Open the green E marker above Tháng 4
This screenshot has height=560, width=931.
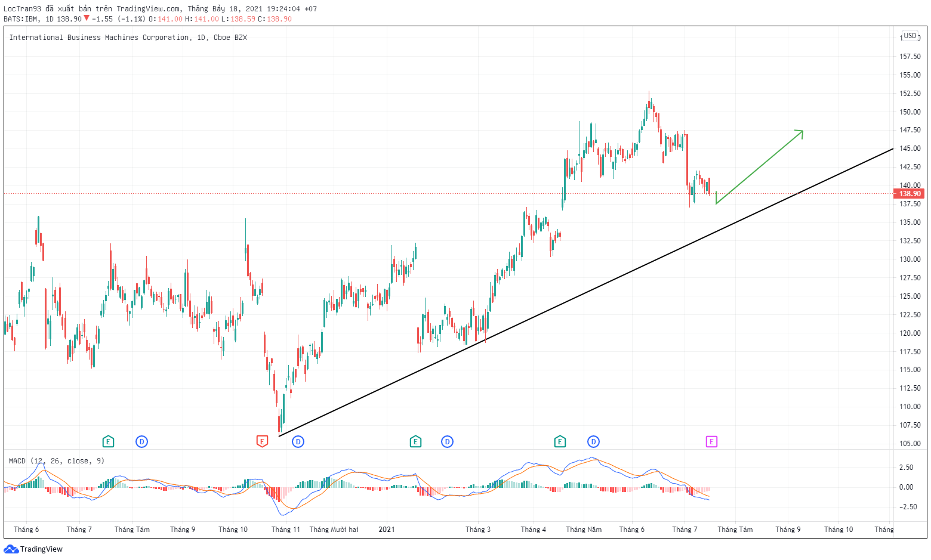[560, 441]
